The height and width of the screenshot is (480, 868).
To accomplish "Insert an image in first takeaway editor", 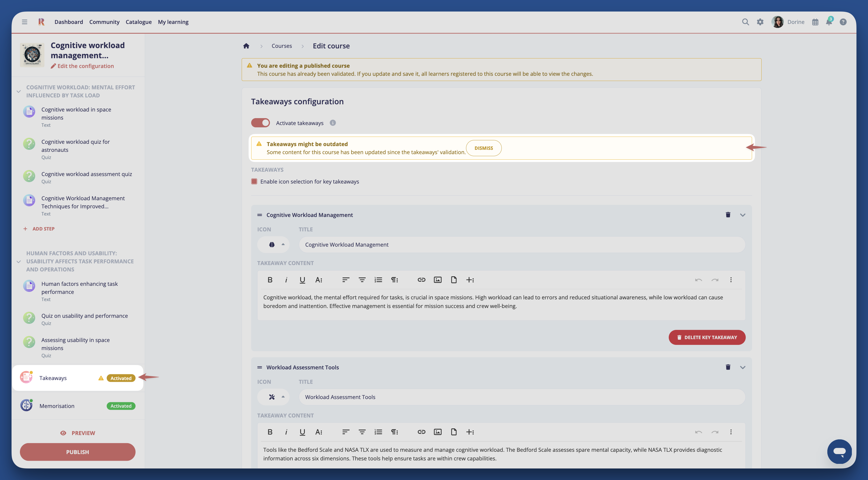I will tap(437, 280).
